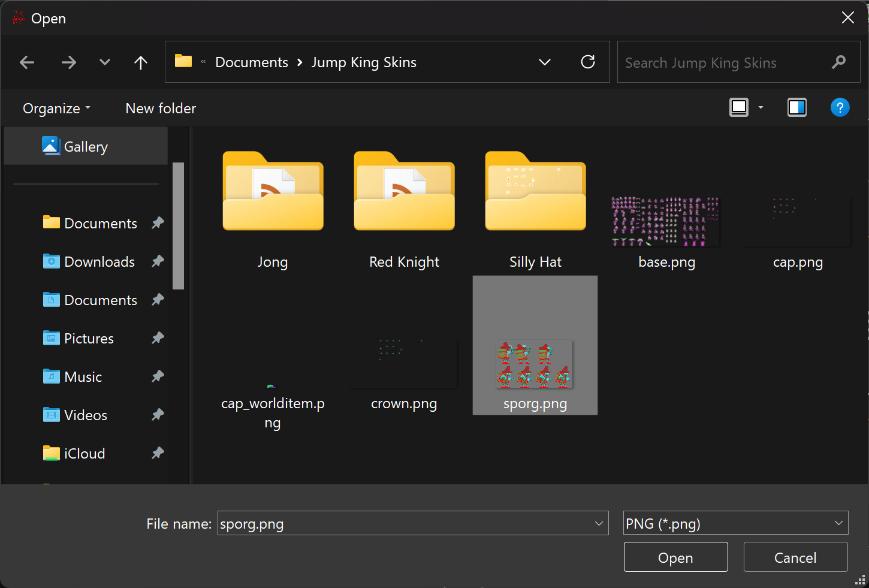Select base.png thumbnail

[666, 222]
